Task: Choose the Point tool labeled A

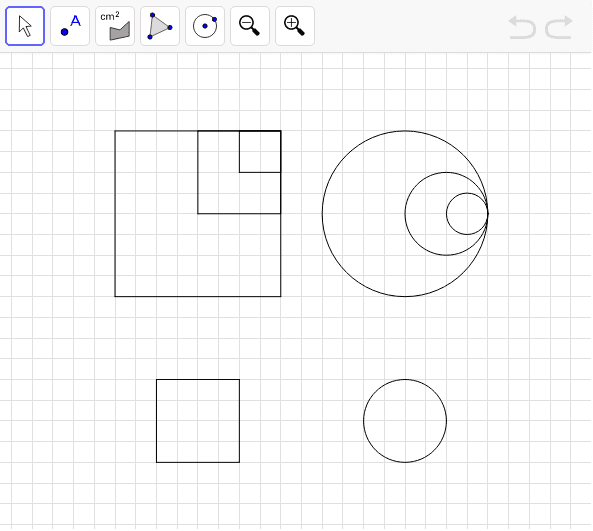Action: (x=70, y=26)
